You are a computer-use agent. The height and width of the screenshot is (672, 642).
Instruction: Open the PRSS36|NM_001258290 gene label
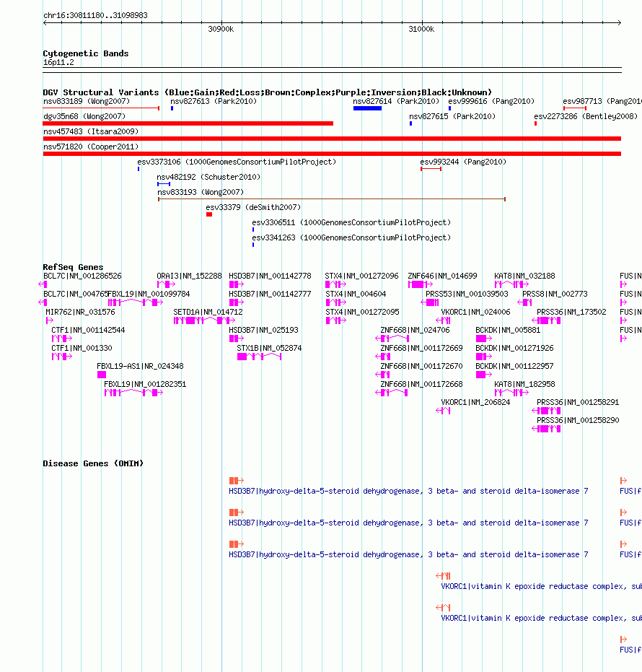pyautogui.click(x=578, y=420)
